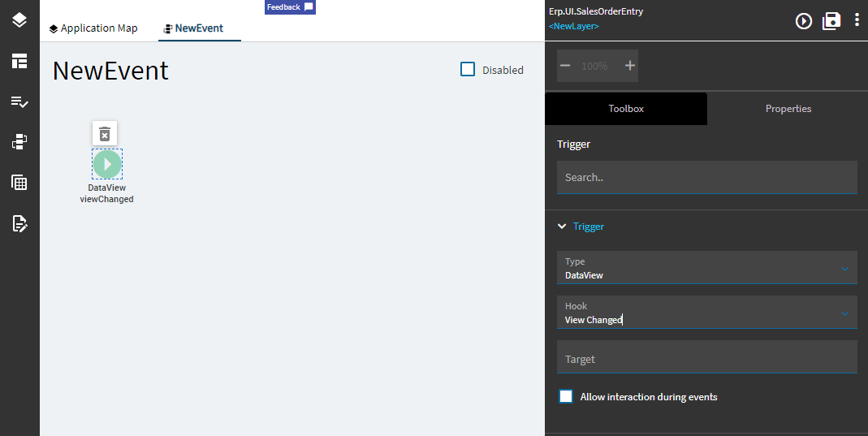Click the NewEvent heading title
868x436 pixels.
tap(110, 71)
